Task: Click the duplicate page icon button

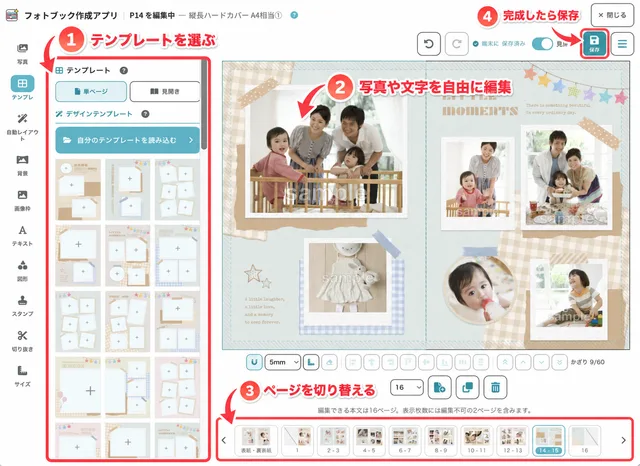Action: (x=467, y=387)
